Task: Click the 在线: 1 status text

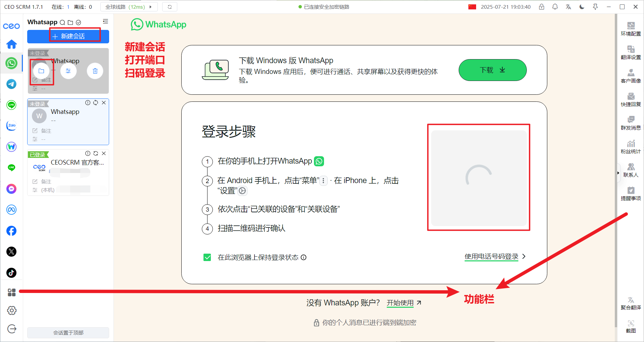Action: pyautogui.click(x=61, y=7)
